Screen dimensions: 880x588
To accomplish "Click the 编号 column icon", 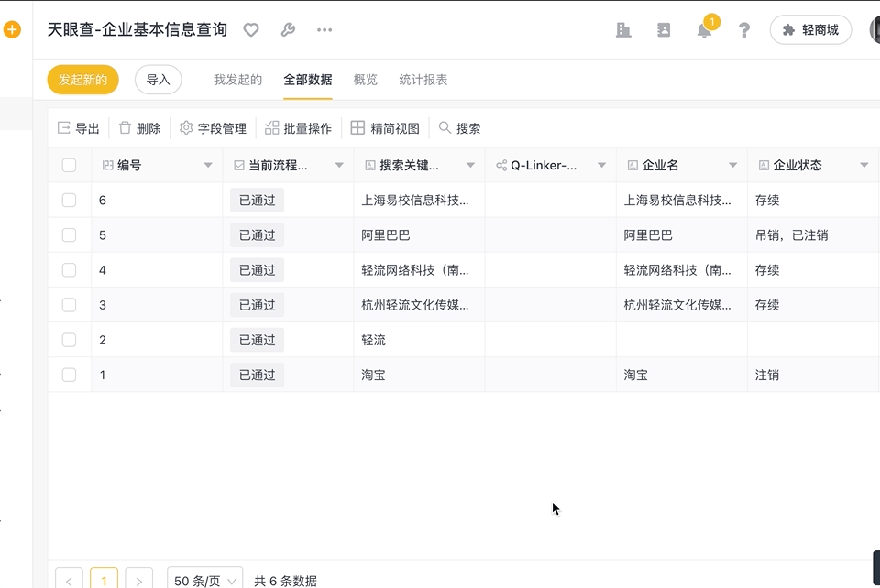I will 108,166.
